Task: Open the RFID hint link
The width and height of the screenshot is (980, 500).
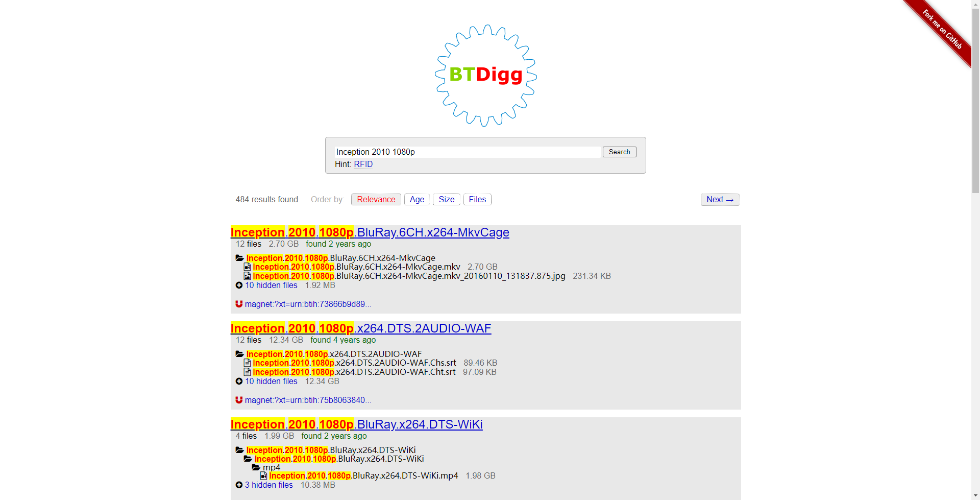Action: click(x=363, y=164)
